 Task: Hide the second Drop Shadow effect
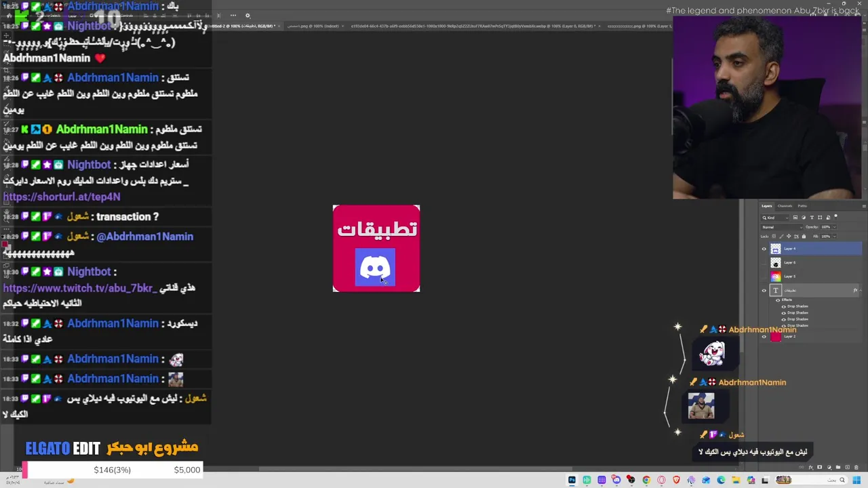[784, 313]
